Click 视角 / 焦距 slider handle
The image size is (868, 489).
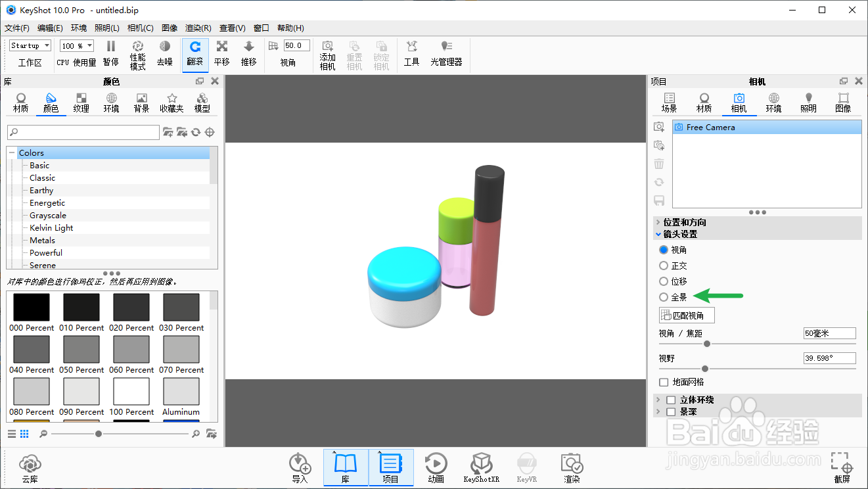click(x=707, y=344)
